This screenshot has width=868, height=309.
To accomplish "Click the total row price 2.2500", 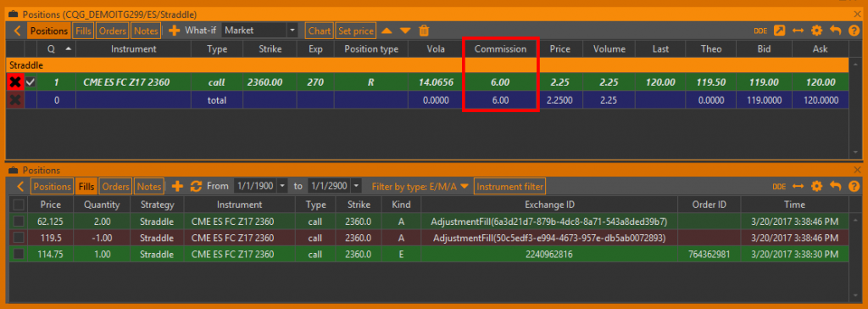I will tap(559, 100).
